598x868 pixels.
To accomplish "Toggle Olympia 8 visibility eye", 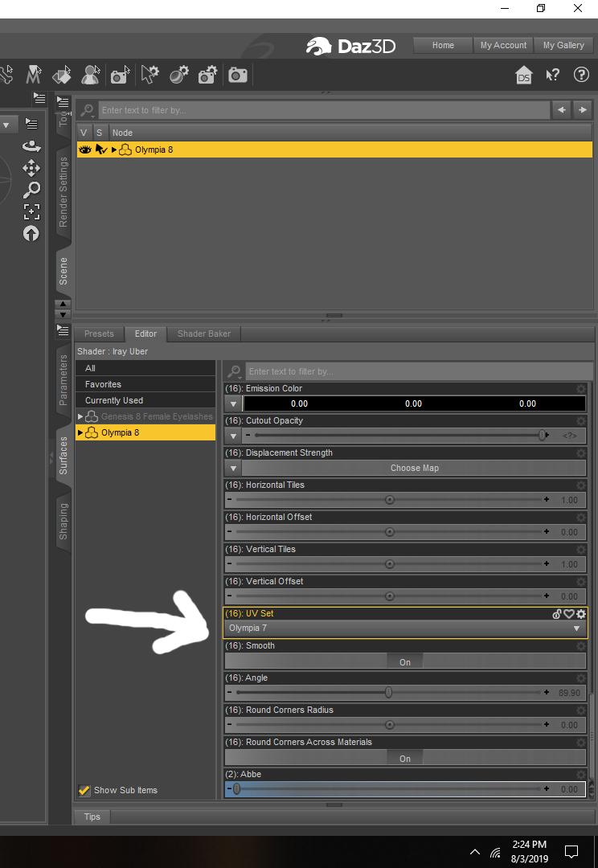I will tap(84, 149).
